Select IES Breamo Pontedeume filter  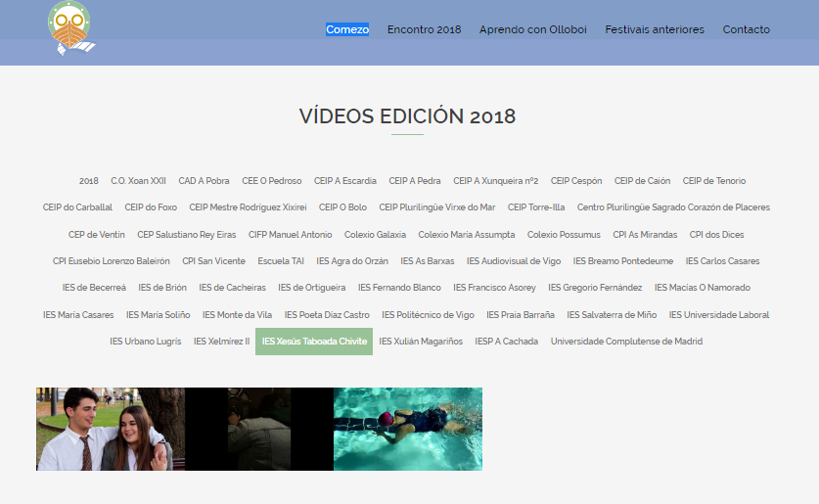click(x=622, y=260)
